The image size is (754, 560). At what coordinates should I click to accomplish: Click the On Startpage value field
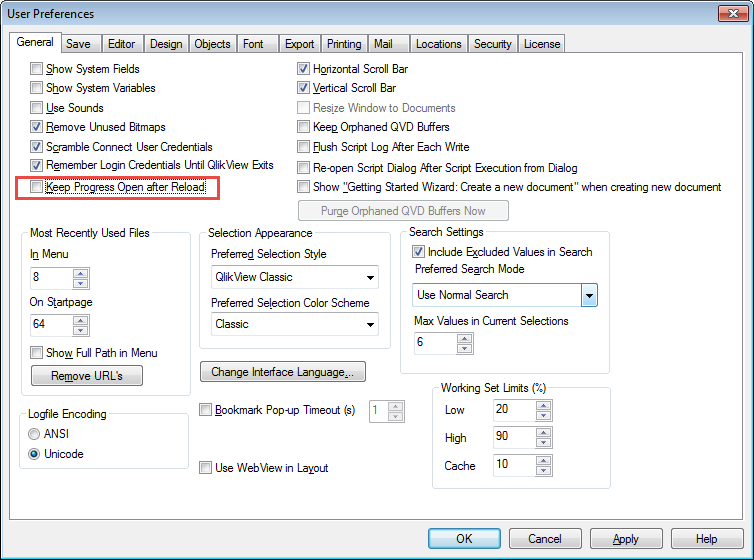(x=52, y=324)
